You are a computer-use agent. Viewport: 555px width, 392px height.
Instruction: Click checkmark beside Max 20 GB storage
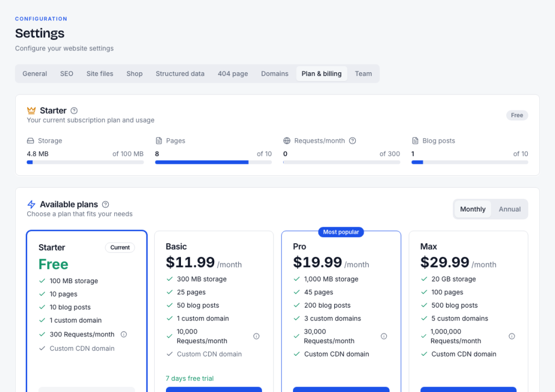[x=424, y=279]
